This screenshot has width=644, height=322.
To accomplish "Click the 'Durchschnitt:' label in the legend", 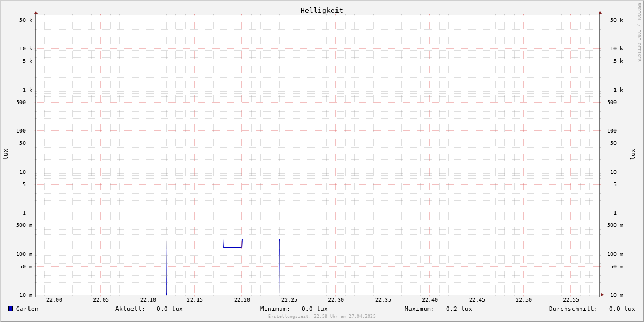I will [573, 309].
